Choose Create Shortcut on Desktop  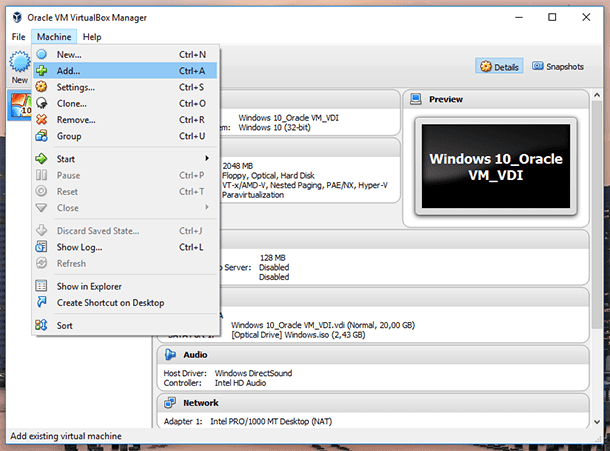[x=125, y=303]
